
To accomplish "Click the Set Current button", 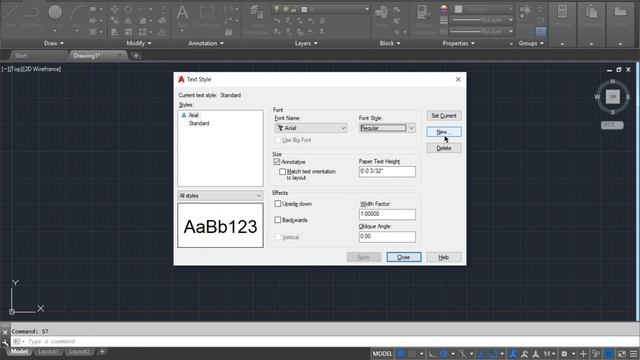I will pyautogui.click(x=444, y=116).
